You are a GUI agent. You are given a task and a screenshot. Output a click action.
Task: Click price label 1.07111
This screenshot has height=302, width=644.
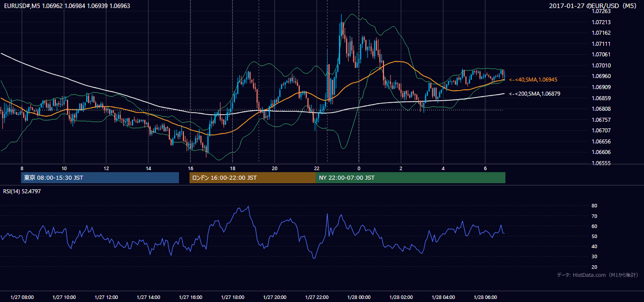coord(601,44)
